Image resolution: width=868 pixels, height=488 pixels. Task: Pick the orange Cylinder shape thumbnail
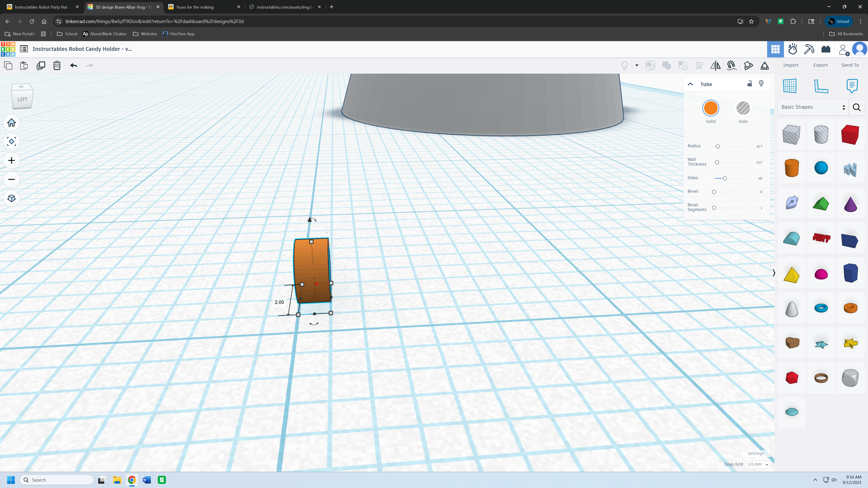(x=791, y=168)
